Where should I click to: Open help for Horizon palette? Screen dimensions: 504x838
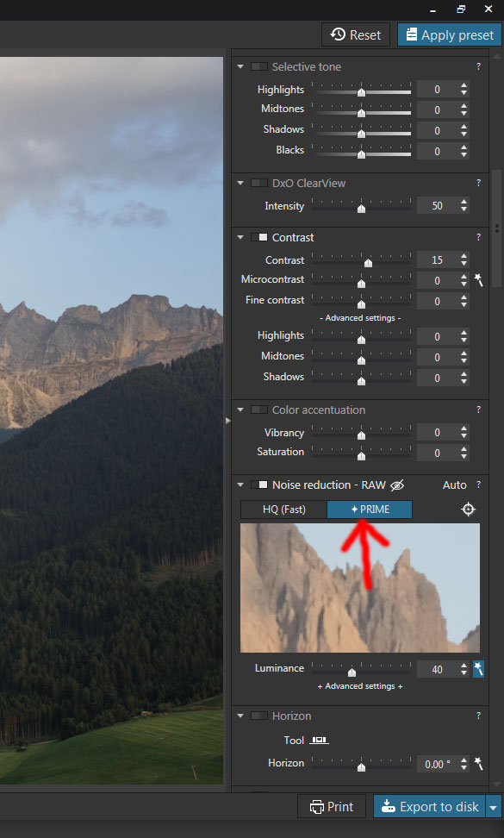pos(478,716)
